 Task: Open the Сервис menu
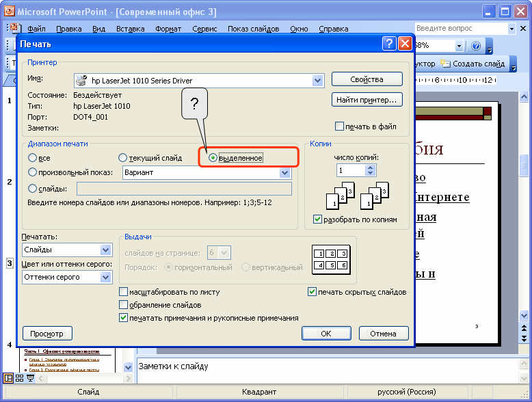tap(204, 29)
